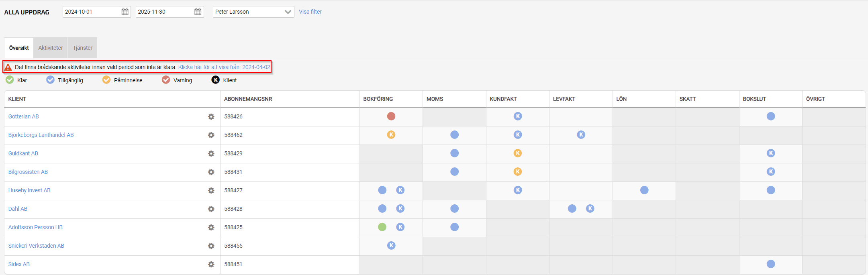Switch to the Aktiviteter tab
Viewport: 868px width, 275px height.
click(x=51, y=48)
